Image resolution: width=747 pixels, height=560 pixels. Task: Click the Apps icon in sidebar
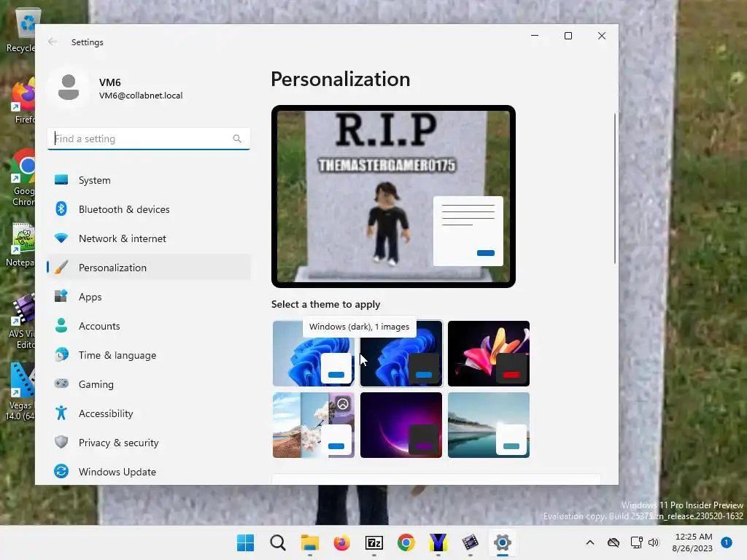61,296
